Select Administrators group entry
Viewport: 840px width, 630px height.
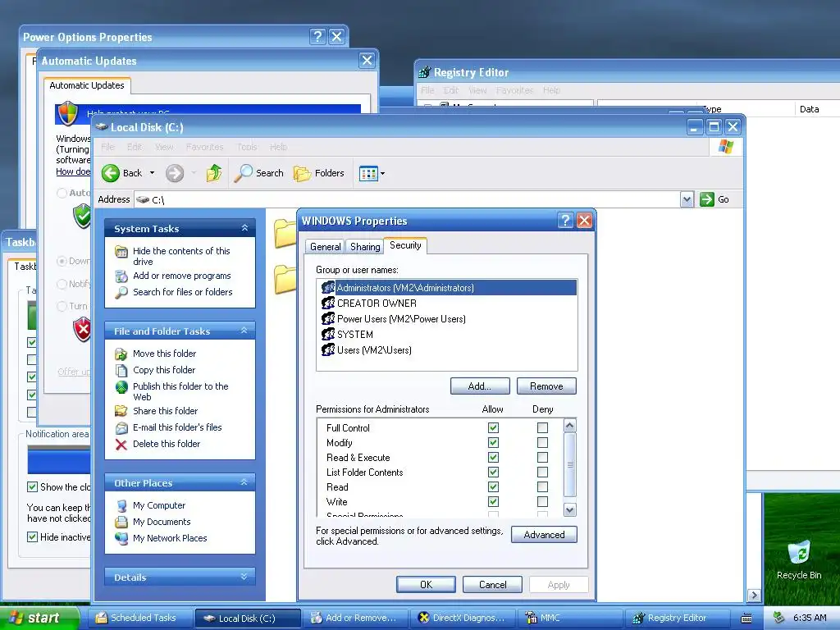pyautogui.click(x=447, y=288)
